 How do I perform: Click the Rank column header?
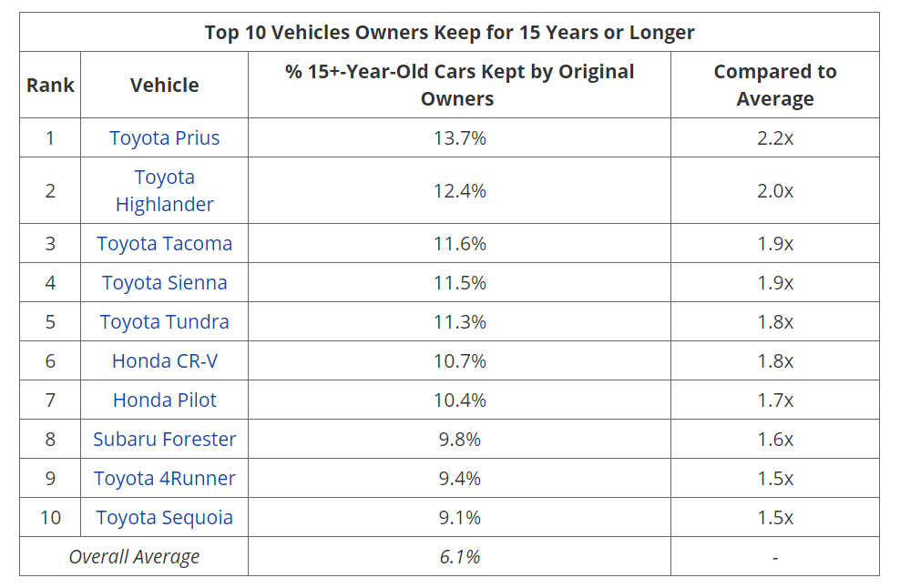[50, 86]
